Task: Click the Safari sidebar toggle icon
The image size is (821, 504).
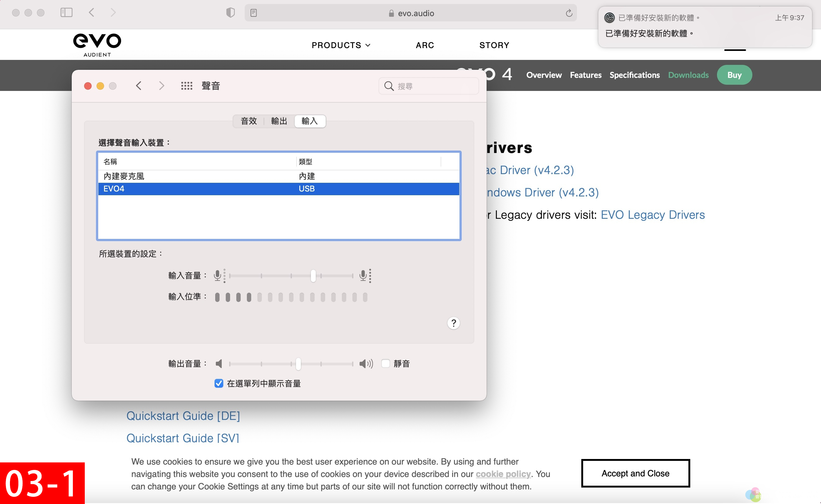Action: (66, 13)
